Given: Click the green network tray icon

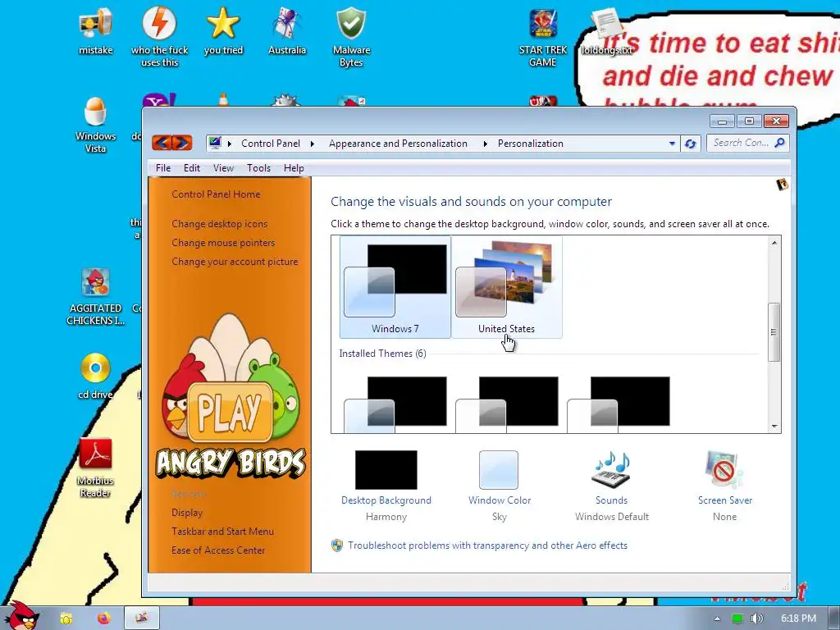Looking at the screenshot, I should pos(737,619).
